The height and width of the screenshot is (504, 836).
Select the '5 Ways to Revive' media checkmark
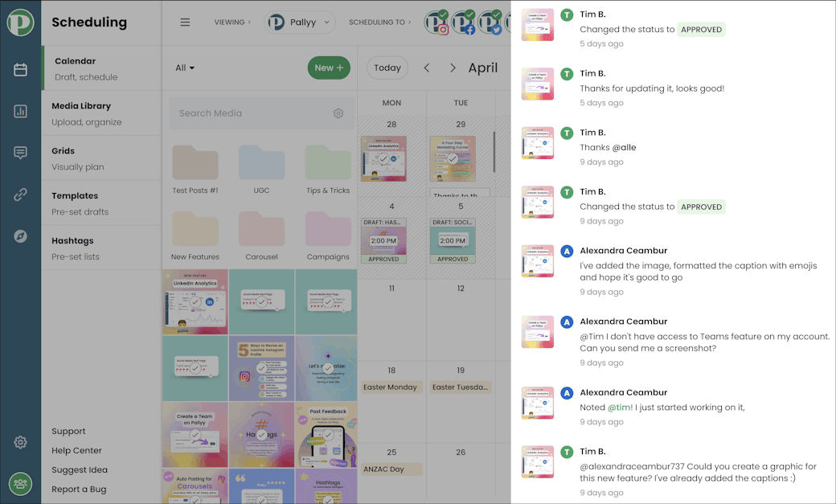[261, 368]
